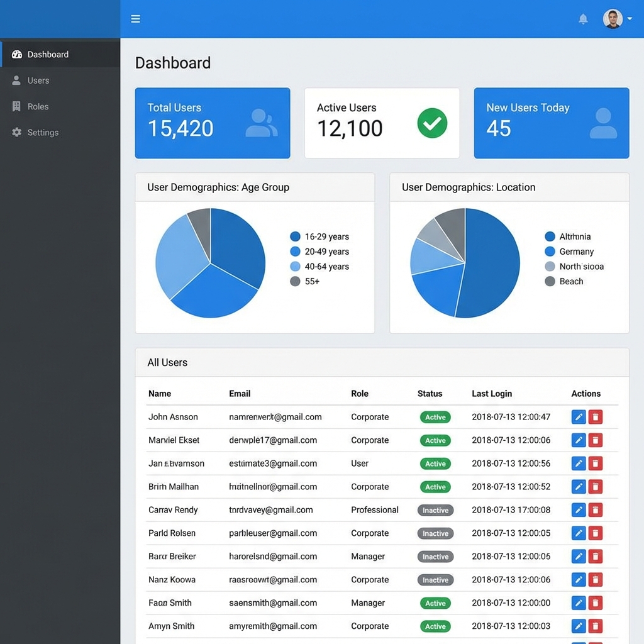Click the New Users Today card
The width and height of the screenshot is (644, 644).
click(x=552, y=123)
